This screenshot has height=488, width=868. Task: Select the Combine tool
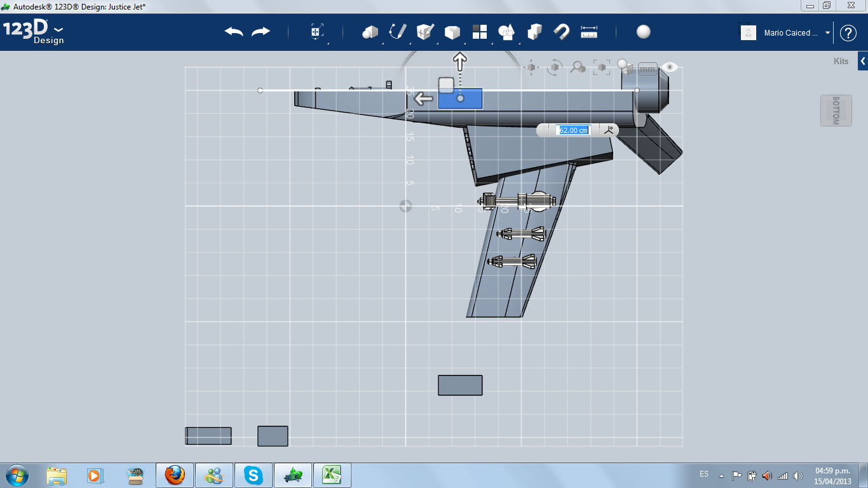point(534,32)
